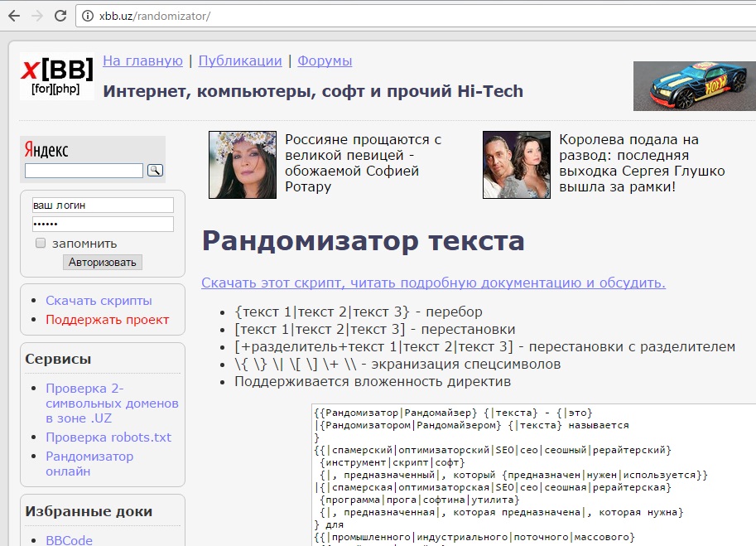Viewport: 756px width, 546px height.
Task: Click the browser back arrow
Action: [14, 16]
